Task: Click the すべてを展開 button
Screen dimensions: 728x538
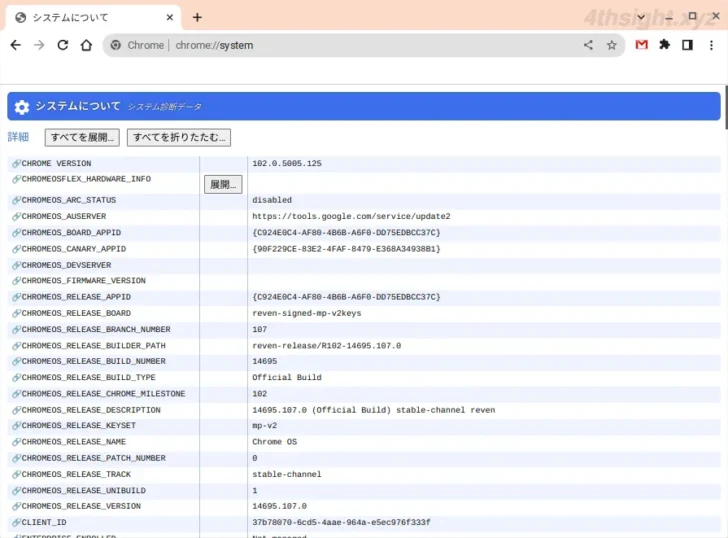Action: coord(82,137)
